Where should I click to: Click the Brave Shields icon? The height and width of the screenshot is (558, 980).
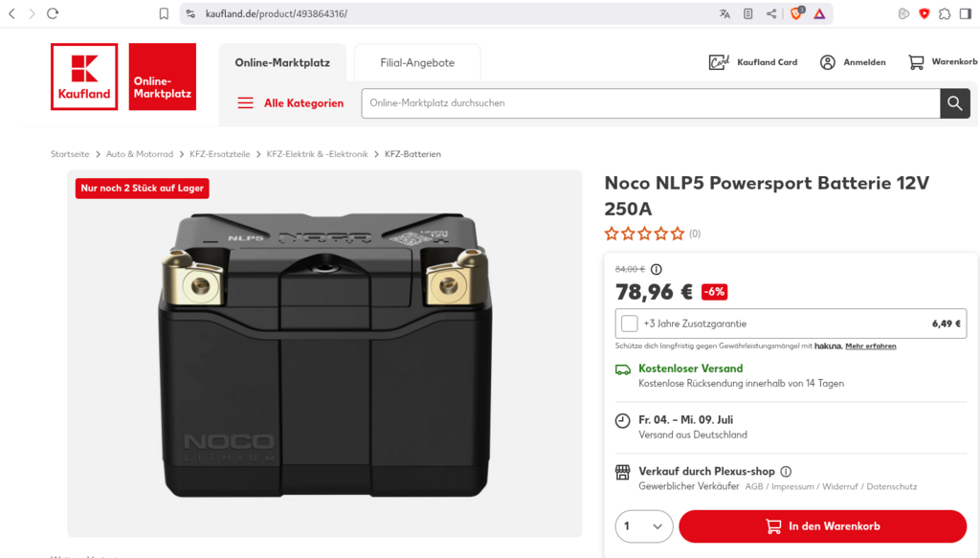(x=796, y=13)
